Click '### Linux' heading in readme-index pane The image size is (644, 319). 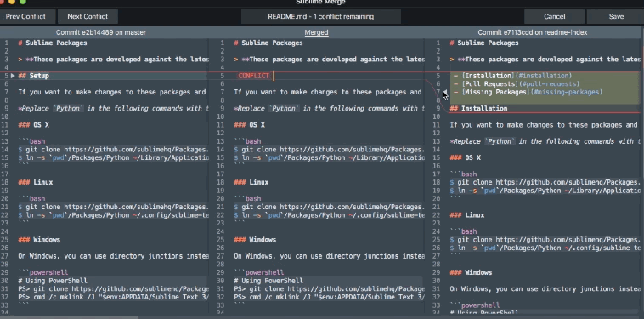click(x=467, y=215)
